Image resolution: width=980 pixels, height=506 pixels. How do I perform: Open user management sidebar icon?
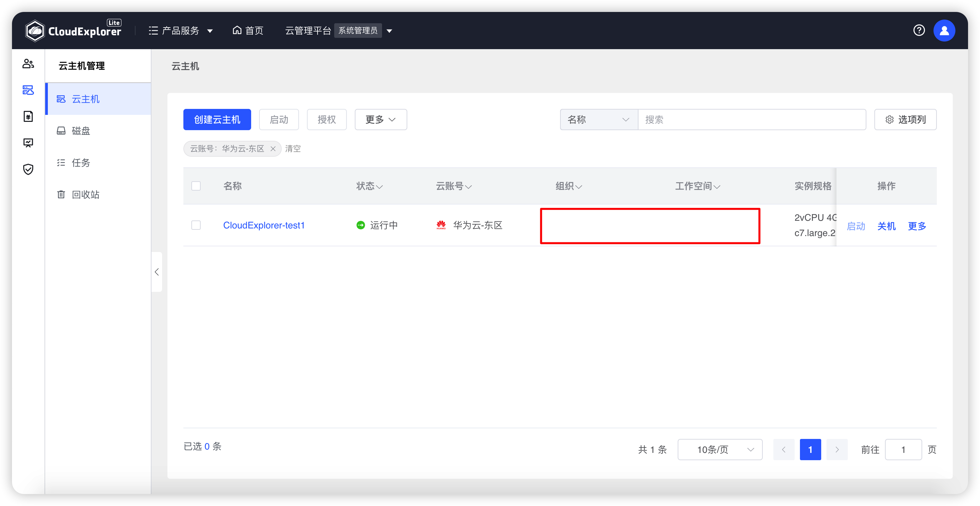[28, 63]
